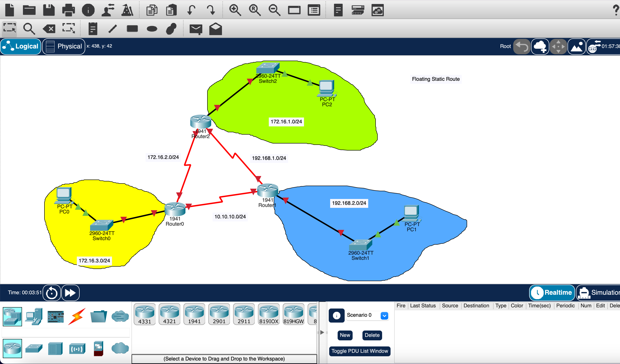Image resolution: width=620 pixels, height=364 pixels.
Task: Click the Zoom In magnifier icon
Action: tap(235, 10)
